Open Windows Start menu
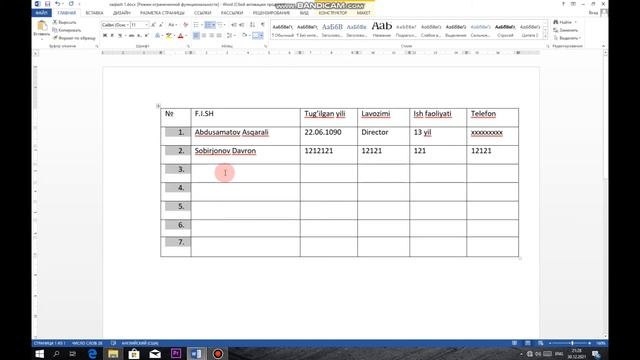 coord(39,354)
